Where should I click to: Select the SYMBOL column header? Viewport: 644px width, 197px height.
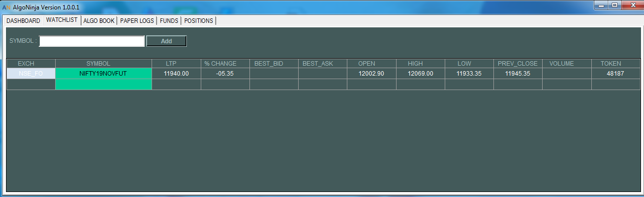[103, 64]
